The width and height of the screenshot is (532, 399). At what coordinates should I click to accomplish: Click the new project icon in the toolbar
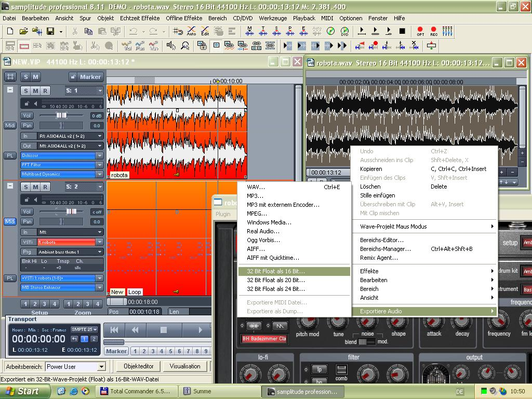10,32
